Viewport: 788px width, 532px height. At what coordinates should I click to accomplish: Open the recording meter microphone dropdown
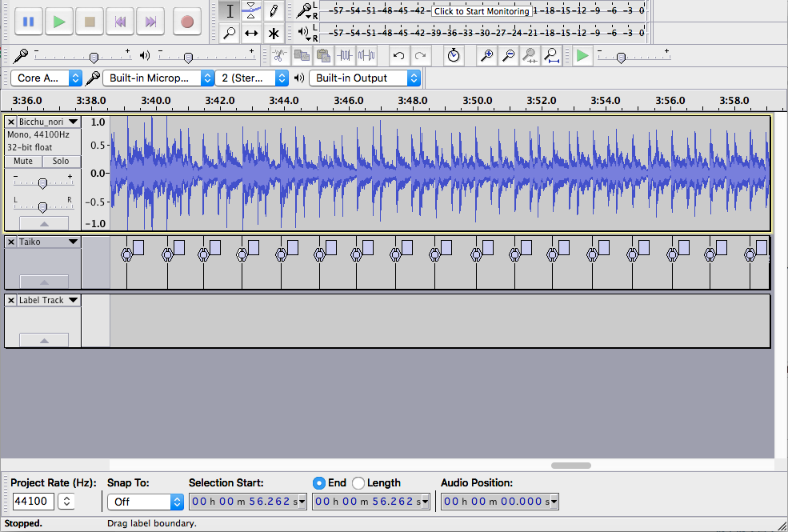pyautogui.click(x=305, y=10)
